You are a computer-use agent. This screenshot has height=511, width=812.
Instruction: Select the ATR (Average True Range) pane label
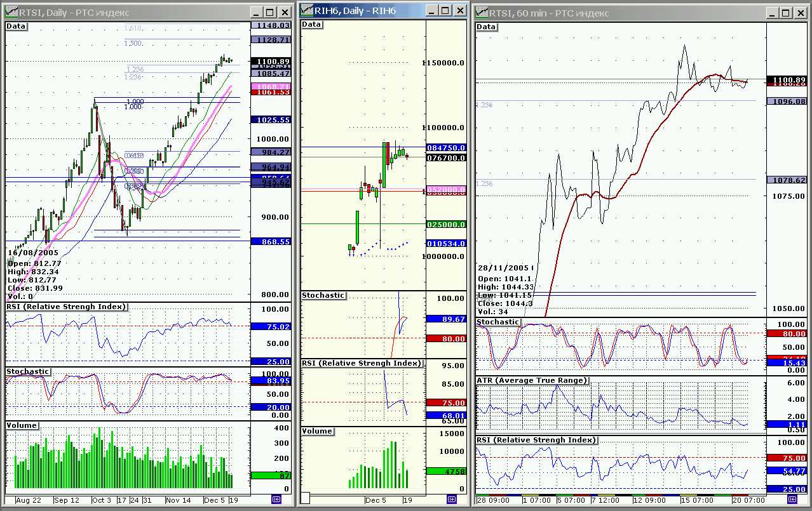click(x=532, y=380)
